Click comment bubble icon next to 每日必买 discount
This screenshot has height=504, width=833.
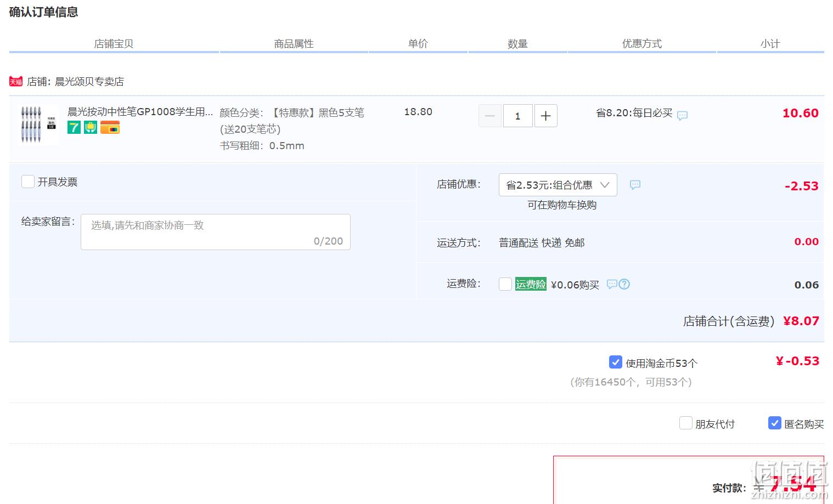(x=682, y=115)
